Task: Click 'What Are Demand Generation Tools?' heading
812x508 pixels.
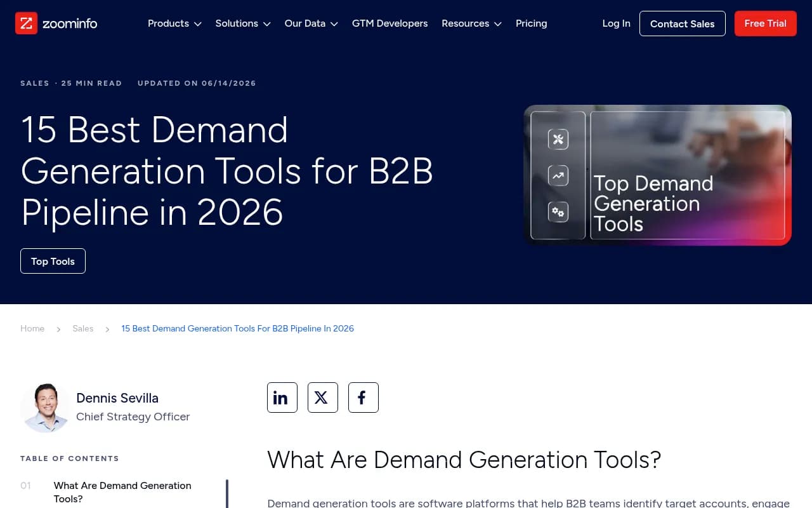Action: pos(464,460)
